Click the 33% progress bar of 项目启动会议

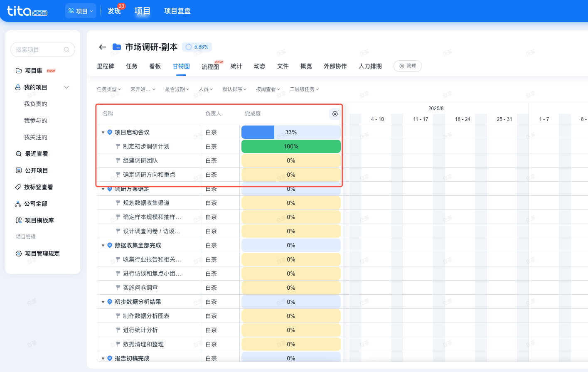point(290,132)
